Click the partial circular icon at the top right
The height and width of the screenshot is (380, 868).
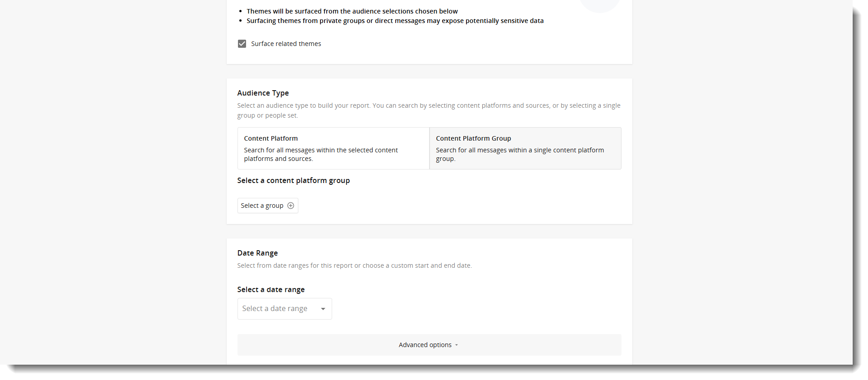click(599, 5)
